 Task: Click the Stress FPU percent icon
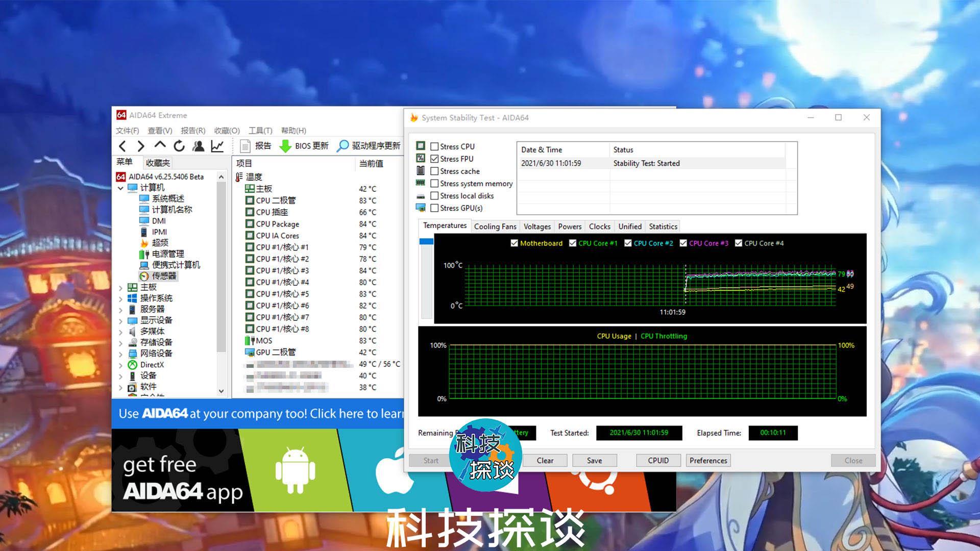[421, 158]
